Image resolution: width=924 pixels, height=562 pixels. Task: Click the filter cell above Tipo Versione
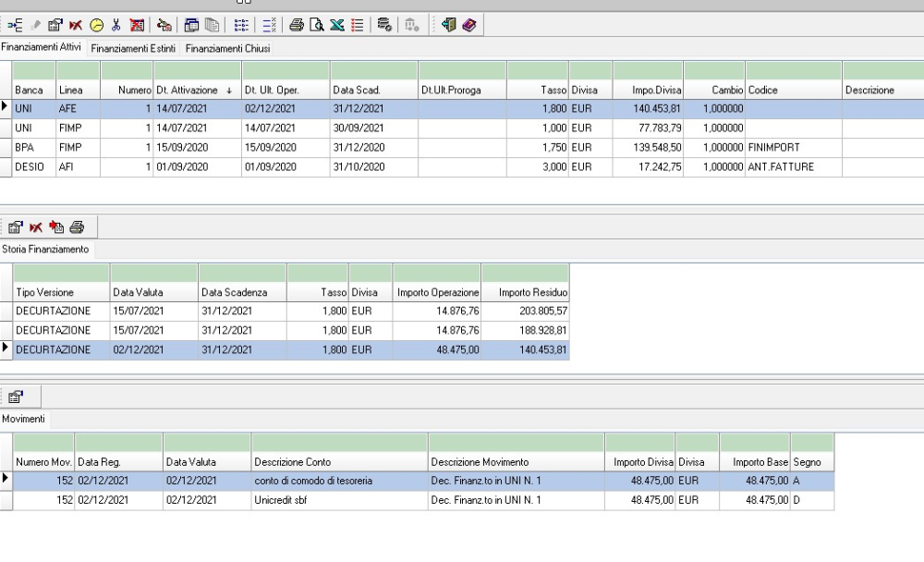61,273
